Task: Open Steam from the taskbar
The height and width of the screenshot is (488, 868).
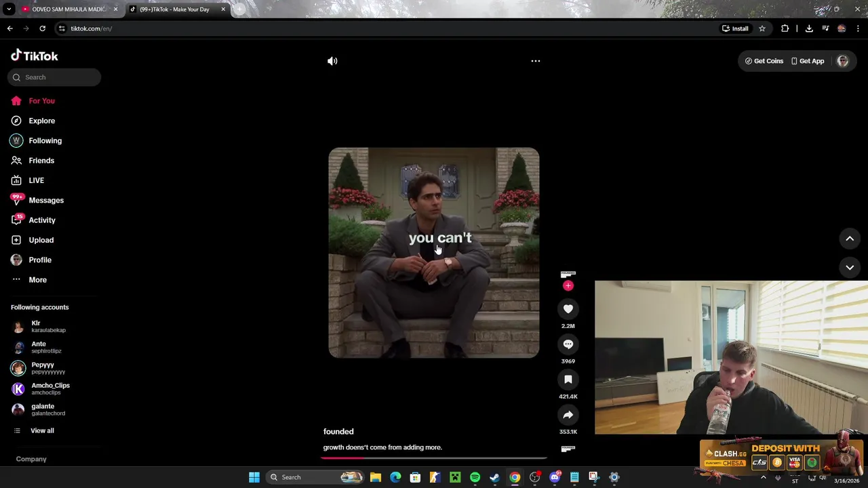Action: 494,477
